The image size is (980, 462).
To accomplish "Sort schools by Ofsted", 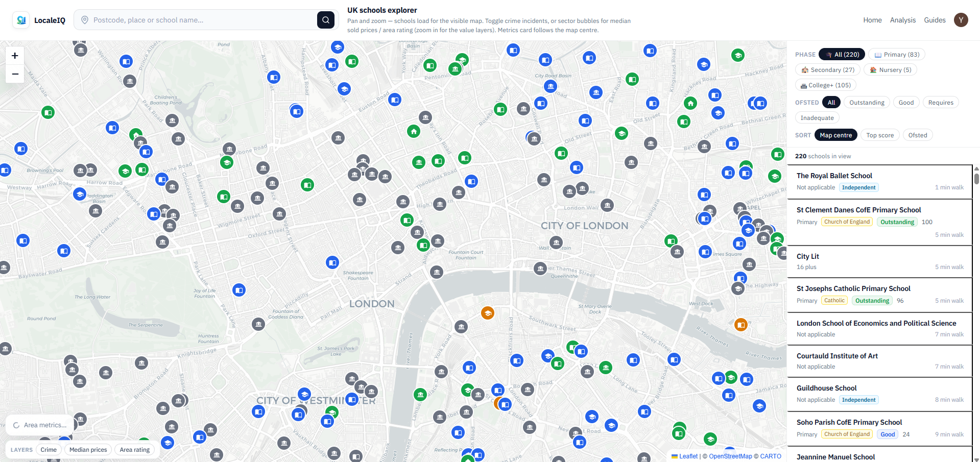I will (918, 135).
